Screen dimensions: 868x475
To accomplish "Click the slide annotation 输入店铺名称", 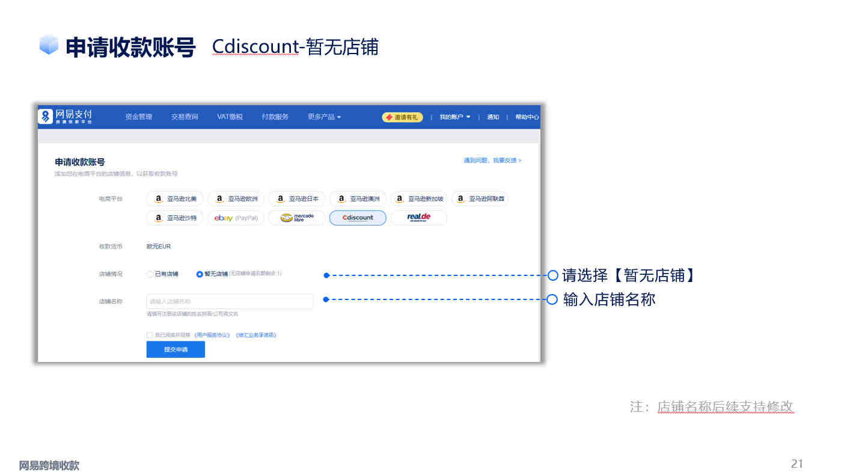I will point(610,299).
